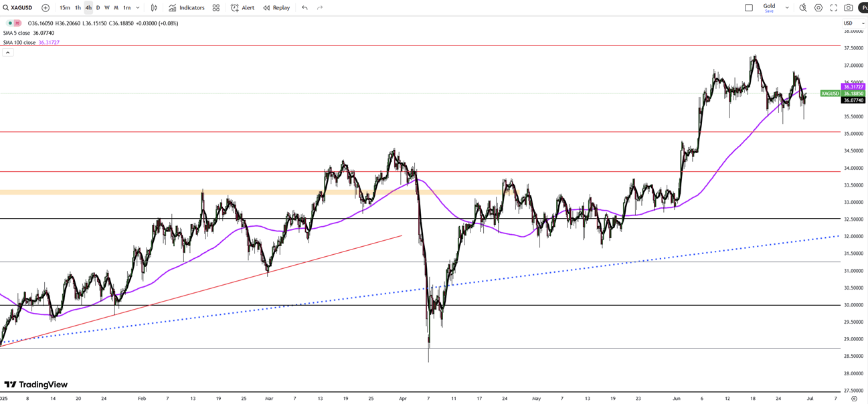The width and height of the screenshot is (868, 404).
Task: Expand the Gold layout dropdown arrow
Action: coord(787,8)
